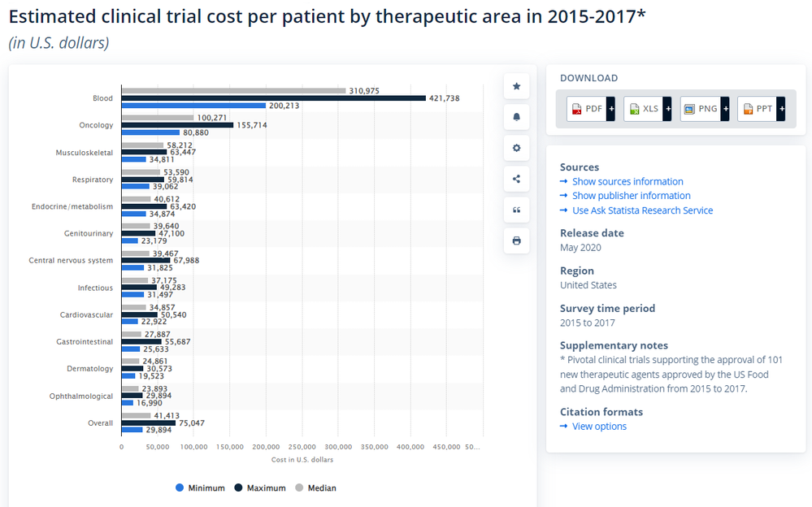Click the Release date value May 2020

click(580, 248)
